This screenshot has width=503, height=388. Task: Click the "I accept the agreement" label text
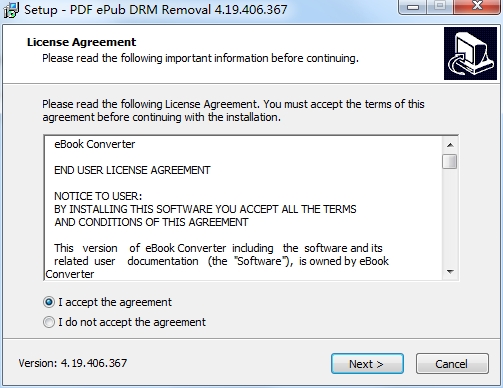pos(115,302)
